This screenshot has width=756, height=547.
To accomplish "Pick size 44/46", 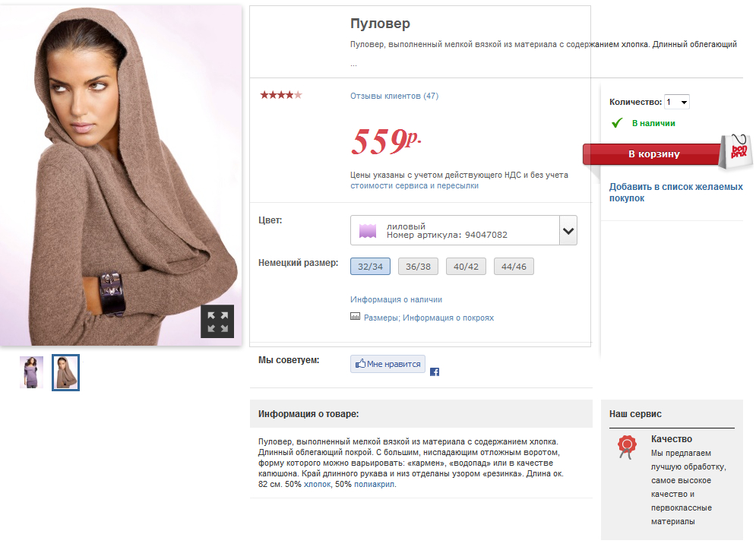I will (x=514, y=267).
